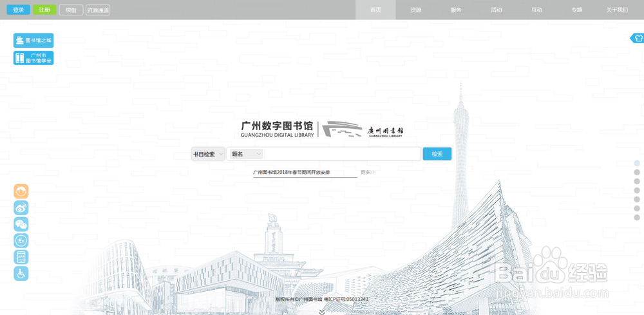Open the 服务 navigation menu item
Screen dimensions: 644x315
[456, 10]
